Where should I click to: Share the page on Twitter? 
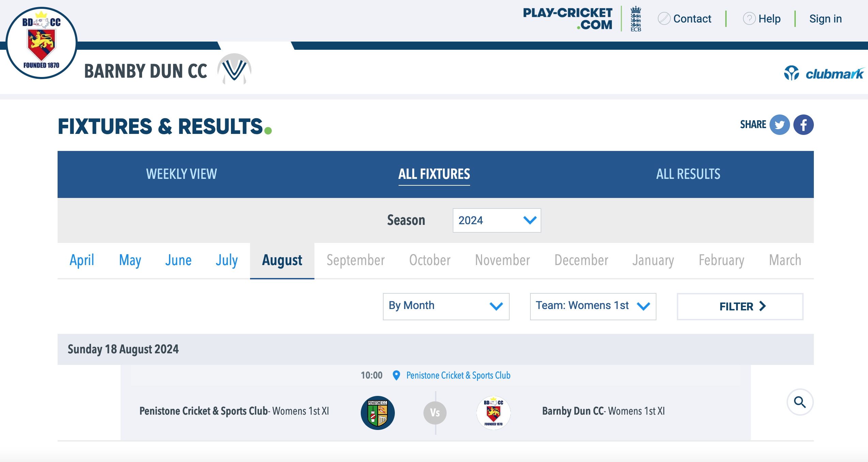click(x=779, y=125)
